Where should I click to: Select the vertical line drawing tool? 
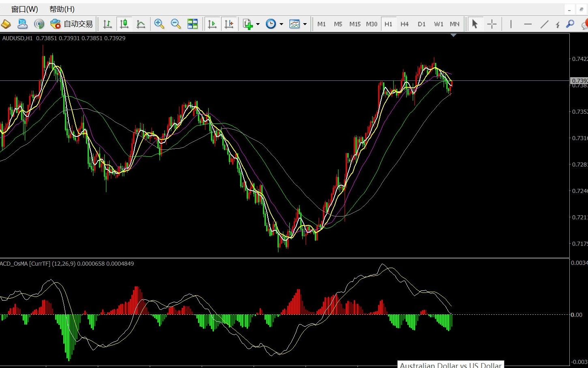point(511,24)
